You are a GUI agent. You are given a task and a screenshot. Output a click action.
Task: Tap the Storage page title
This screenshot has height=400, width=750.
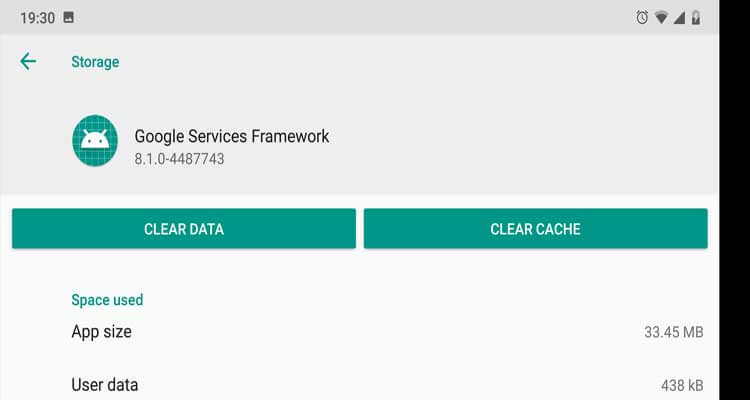point(95,62)
